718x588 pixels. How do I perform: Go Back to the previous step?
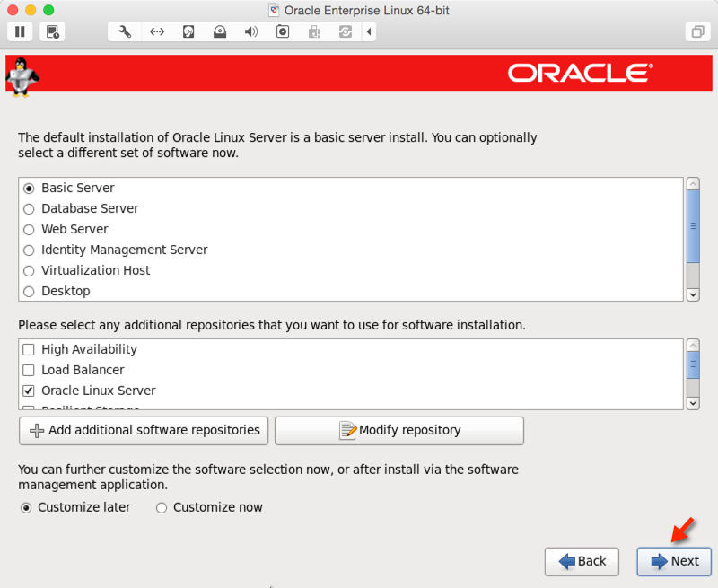(582, 561)
